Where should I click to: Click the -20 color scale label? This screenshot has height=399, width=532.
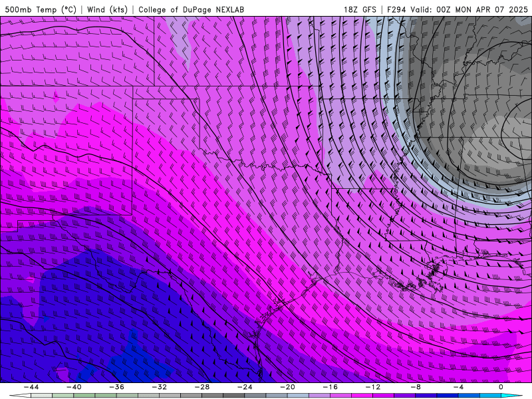(288, 387)
